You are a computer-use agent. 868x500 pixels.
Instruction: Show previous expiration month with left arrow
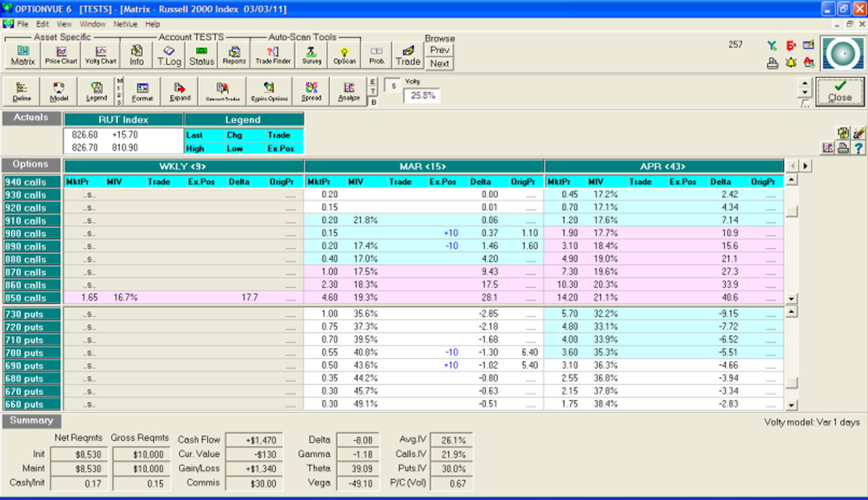point(793,166)
